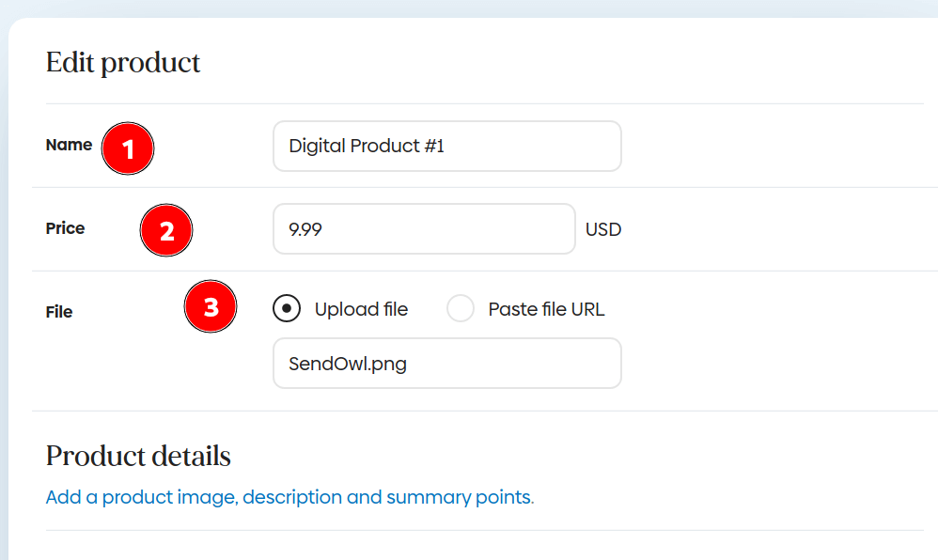
Task: Focus the Name field containing Digital Product #1
Action: (446, 147)
